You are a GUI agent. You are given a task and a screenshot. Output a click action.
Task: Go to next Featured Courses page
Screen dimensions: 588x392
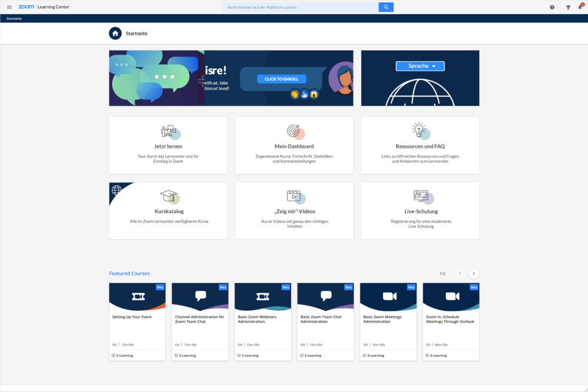(473, 273)
